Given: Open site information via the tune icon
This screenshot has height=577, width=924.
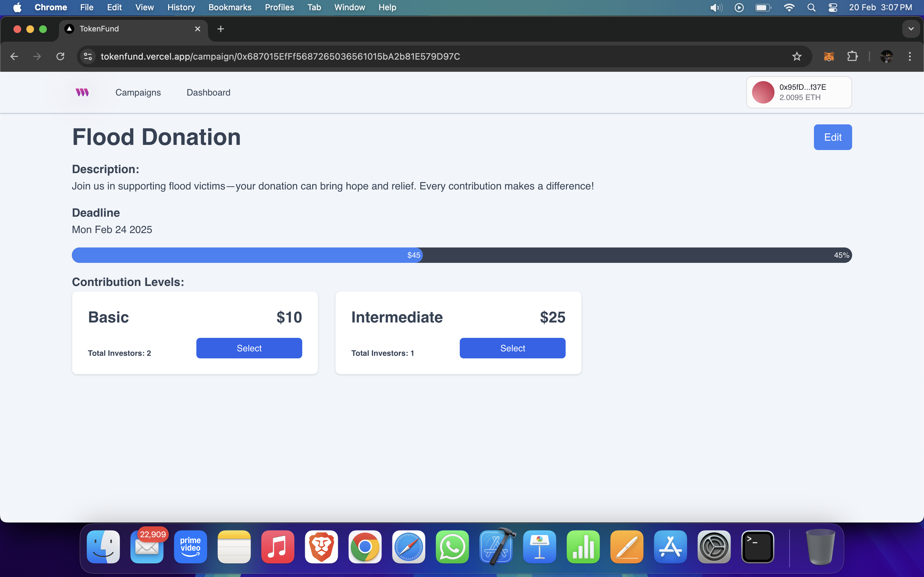Looking at the screenshot, I should tap(88, 56).
